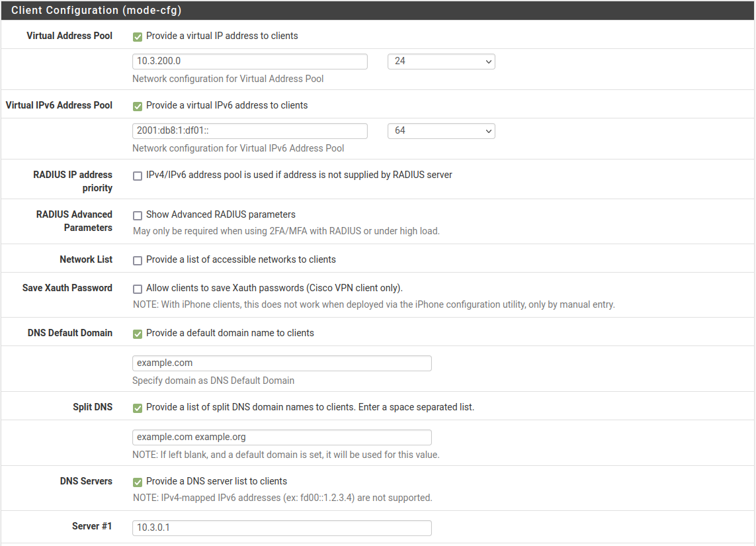Enable the RADIUS IP address priority checkbox

pos(138,176)
